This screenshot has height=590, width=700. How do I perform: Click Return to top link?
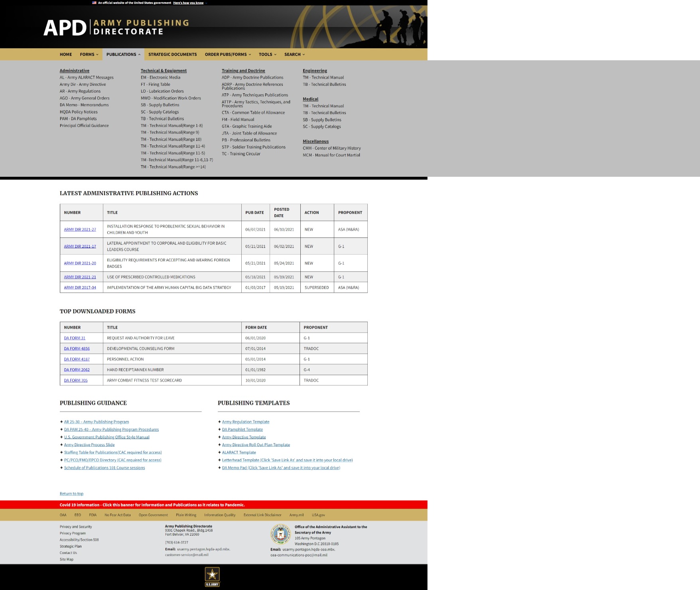(x=71, y=493)
